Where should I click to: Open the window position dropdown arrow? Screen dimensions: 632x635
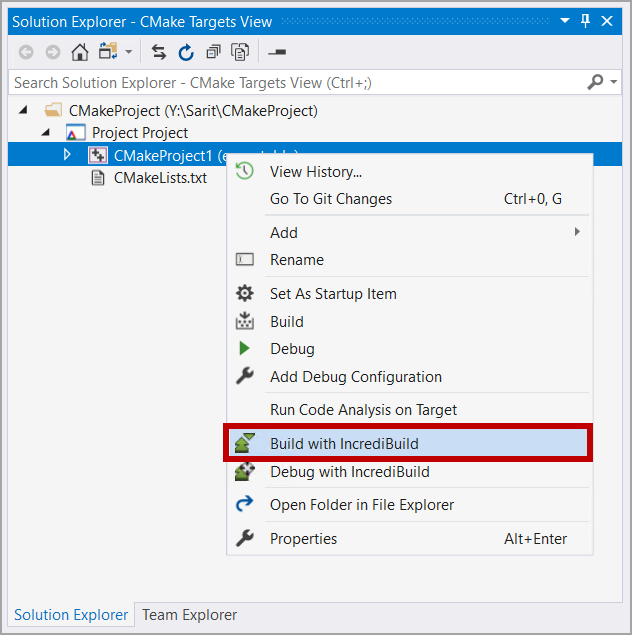(x=564, y=20)
